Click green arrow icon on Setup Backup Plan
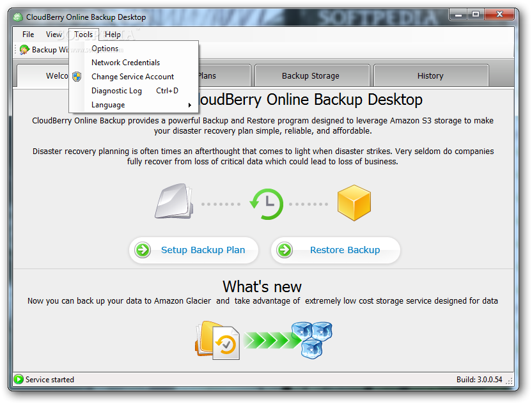Viewport: 532px width, 404px height. (143, 251)
